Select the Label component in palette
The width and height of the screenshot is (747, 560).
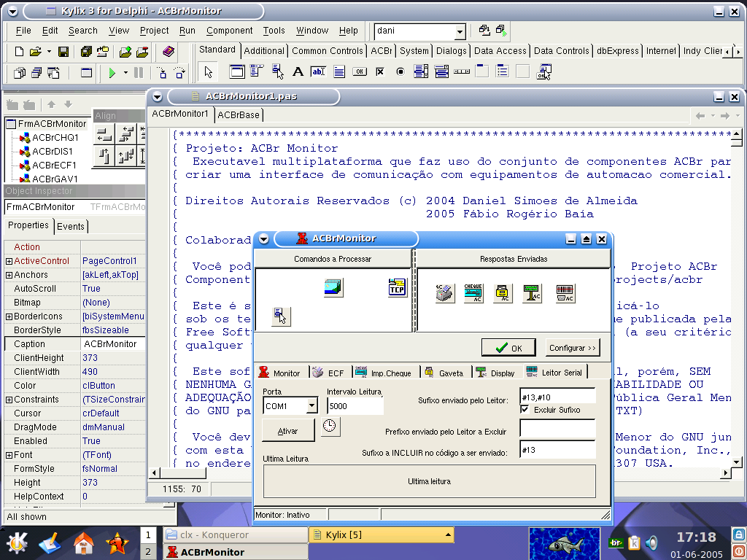click(298, 71)
